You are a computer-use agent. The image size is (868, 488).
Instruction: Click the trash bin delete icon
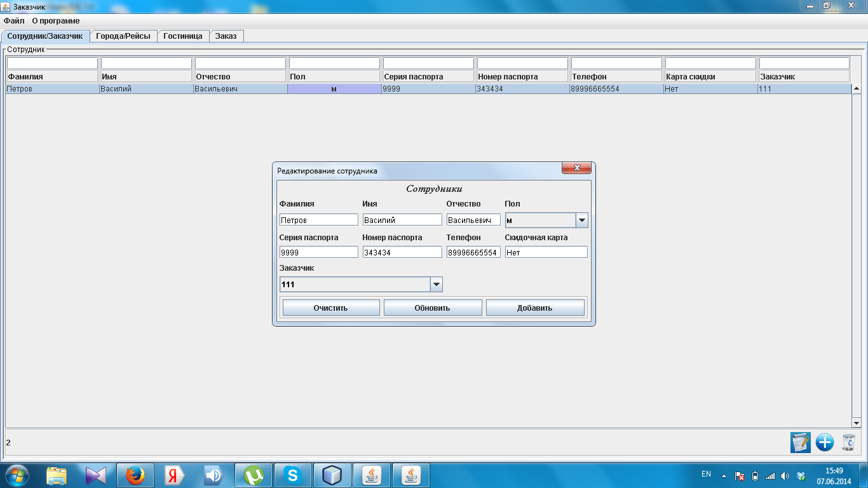pyautogui.click(x=848, y=442)
